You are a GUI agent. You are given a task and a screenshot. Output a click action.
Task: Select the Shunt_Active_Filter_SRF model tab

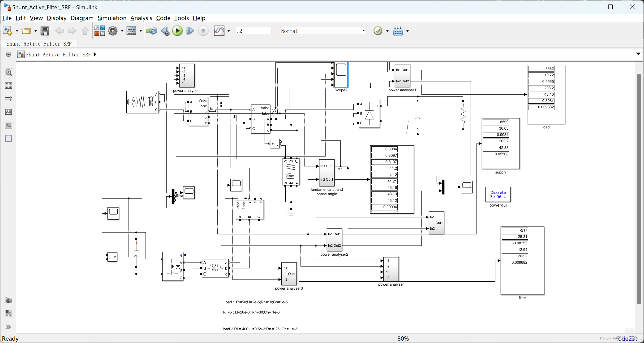39,44
